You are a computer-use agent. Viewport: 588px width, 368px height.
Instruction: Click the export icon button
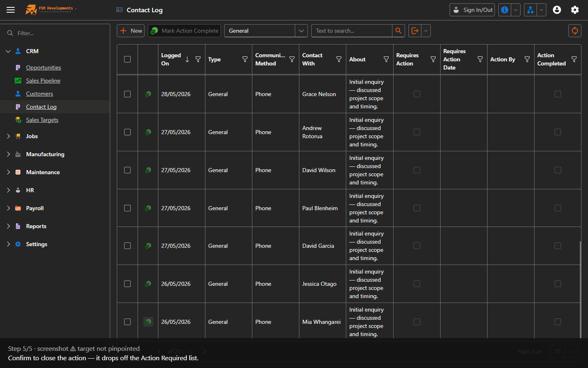tap(415, 31)
